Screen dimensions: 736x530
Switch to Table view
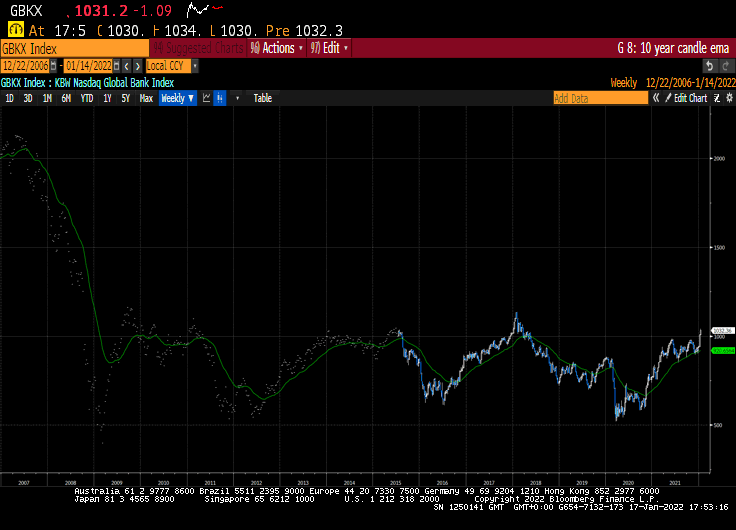point(263,98)
